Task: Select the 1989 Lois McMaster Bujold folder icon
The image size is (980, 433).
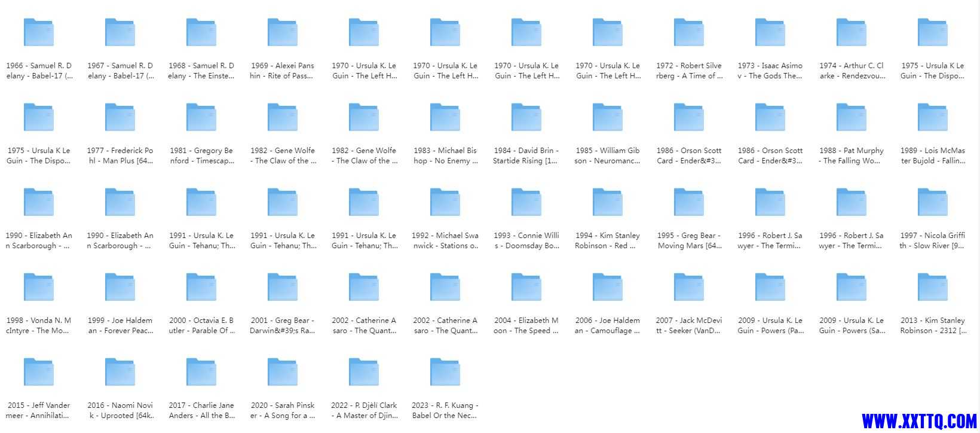Action: (x=933, y=117)
